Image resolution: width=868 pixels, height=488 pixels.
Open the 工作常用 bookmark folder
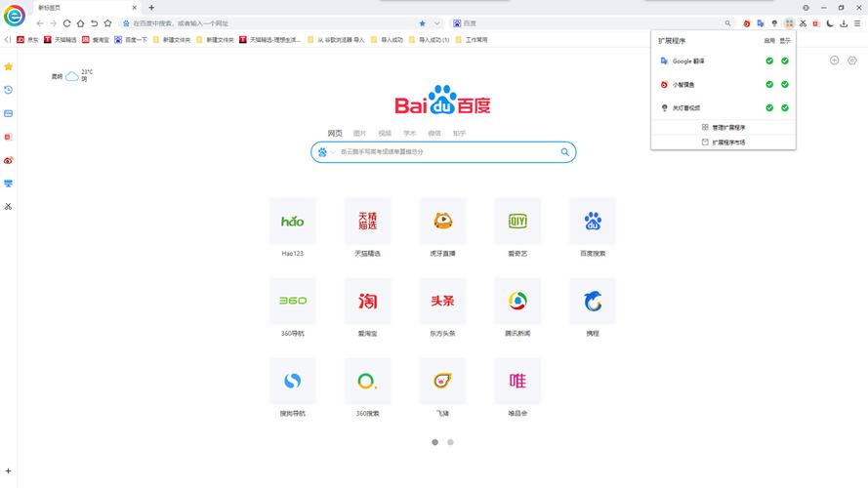472,40
